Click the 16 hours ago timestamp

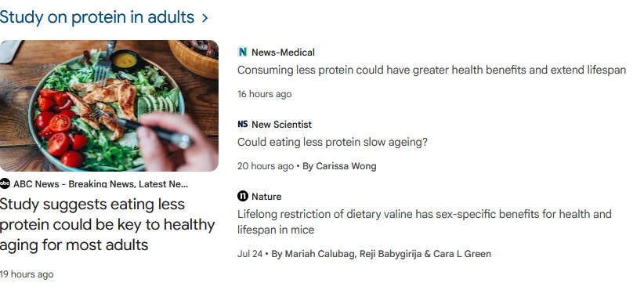point(265,94)
